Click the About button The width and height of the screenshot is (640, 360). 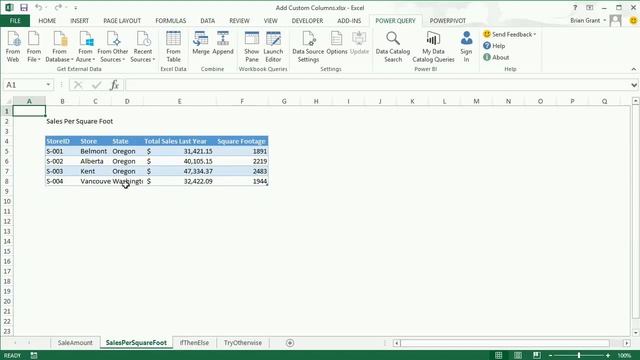point(496,57)
